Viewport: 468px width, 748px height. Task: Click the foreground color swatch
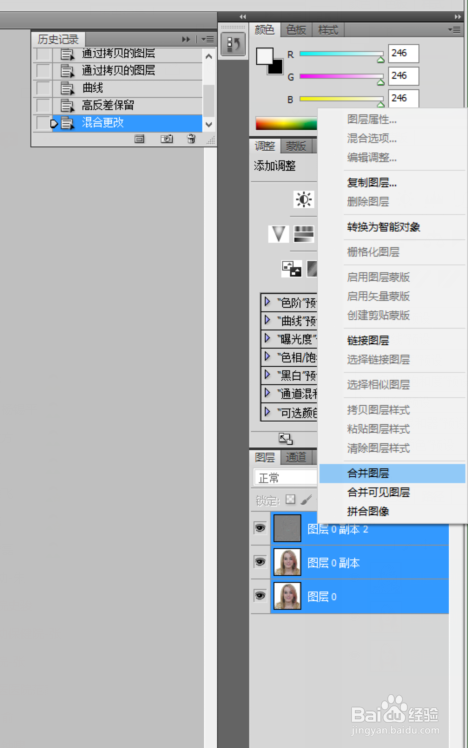(x=264, y=56)
